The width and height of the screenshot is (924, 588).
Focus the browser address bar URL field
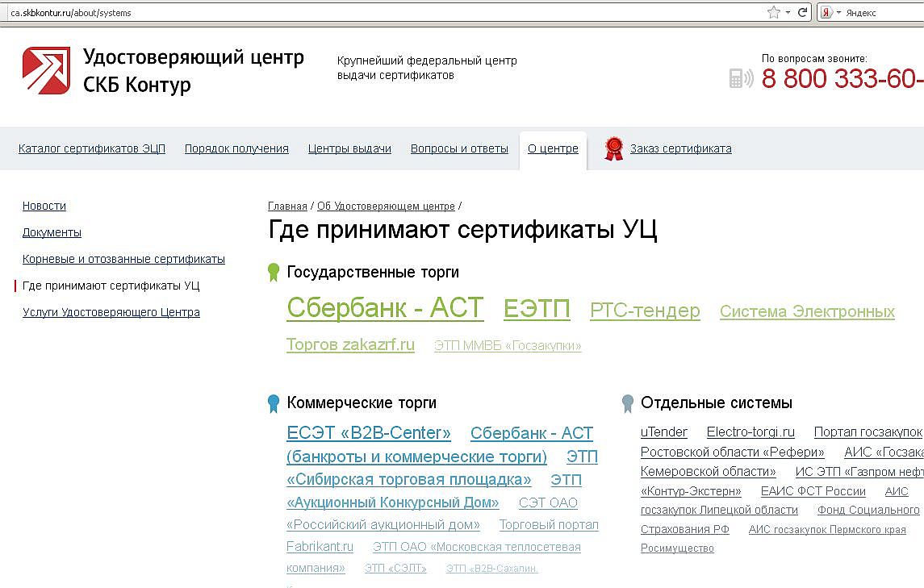(x=383, y=12)
